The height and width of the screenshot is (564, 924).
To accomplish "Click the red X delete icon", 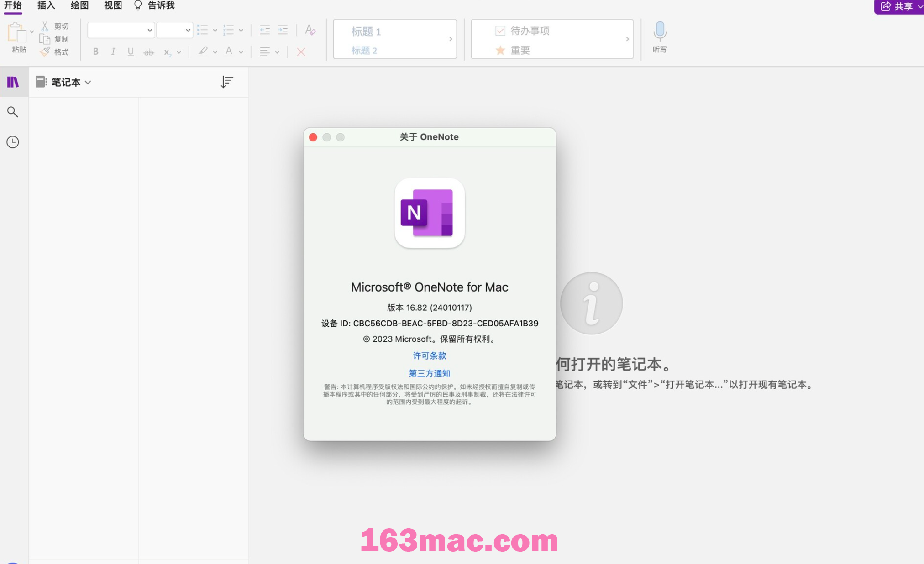I will click(x=301, y=52).
